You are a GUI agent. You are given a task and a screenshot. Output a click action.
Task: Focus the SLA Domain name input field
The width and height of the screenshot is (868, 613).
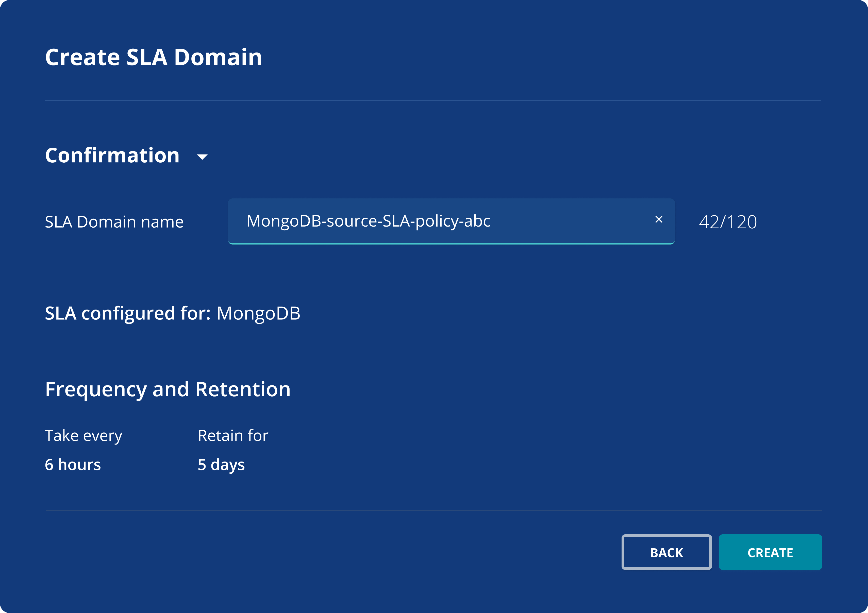[452, 222]
